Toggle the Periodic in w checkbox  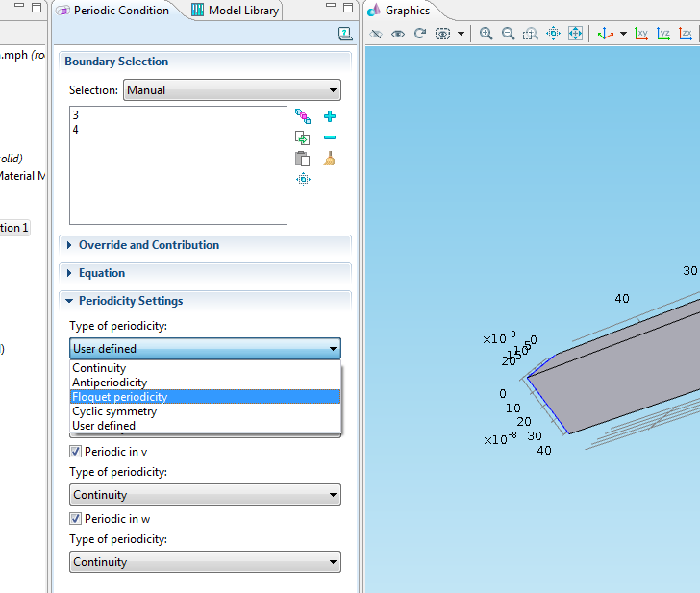click(x=76, y=518)
